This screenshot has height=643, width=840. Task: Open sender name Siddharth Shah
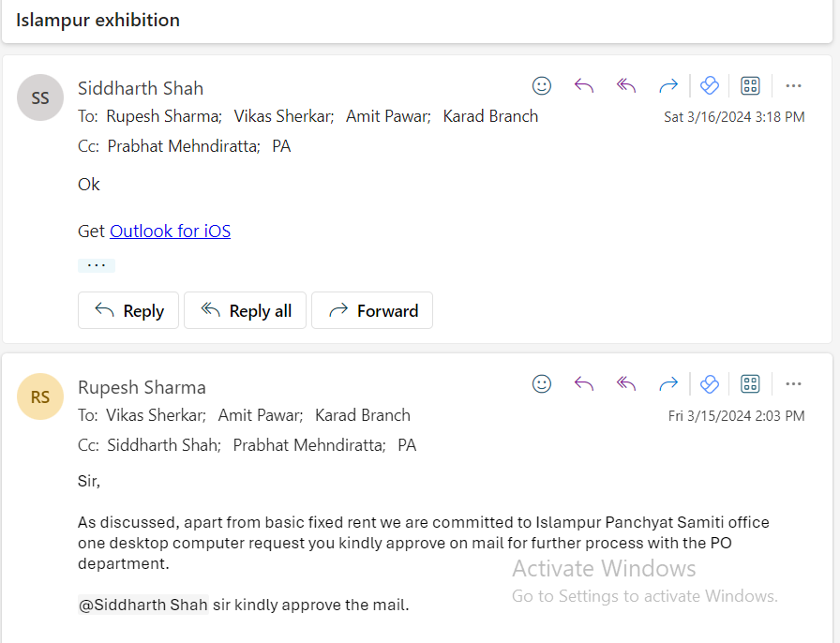141,88
